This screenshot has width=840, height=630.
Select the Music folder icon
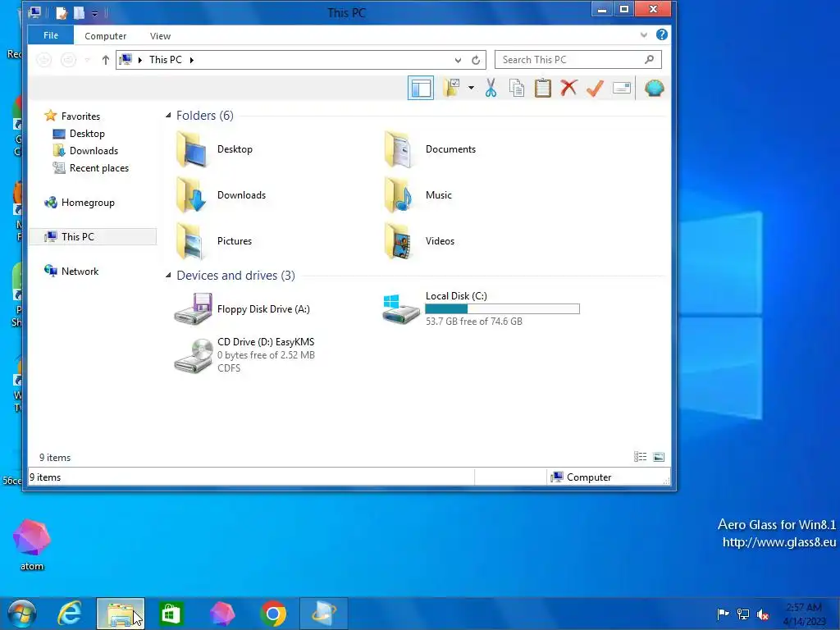(x=399, y=195)
